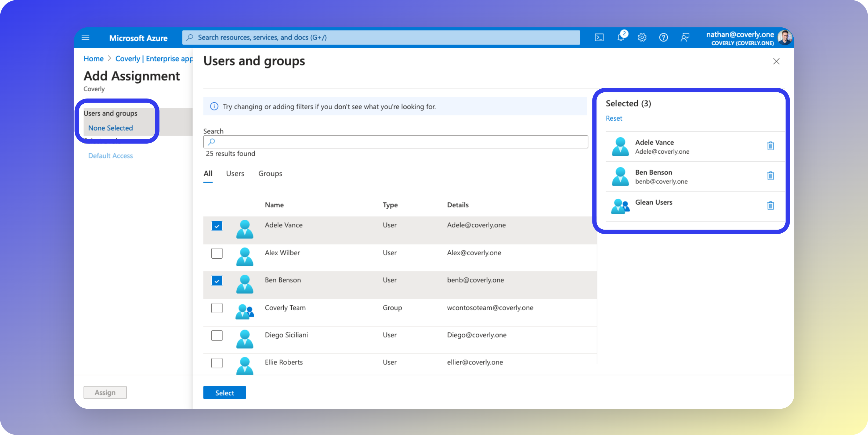
Task: Switch to the Groups tab
Action: pos(270,173)
